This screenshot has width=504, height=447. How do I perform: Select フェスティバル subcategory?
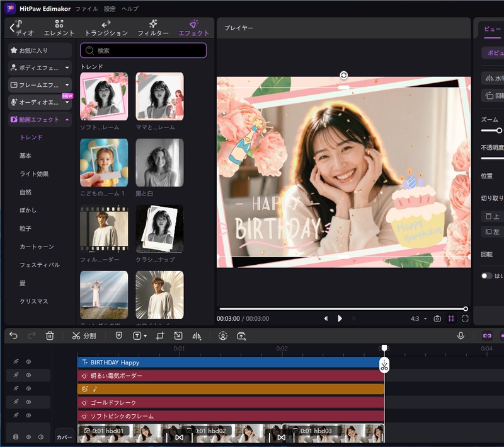point(40,265)
